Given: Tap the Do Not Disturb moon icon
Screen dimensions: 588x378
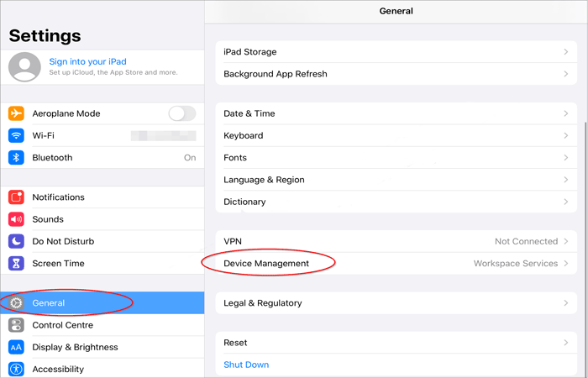Looking at the screenshot, I should pyautogui.click(x=16, y=241).
